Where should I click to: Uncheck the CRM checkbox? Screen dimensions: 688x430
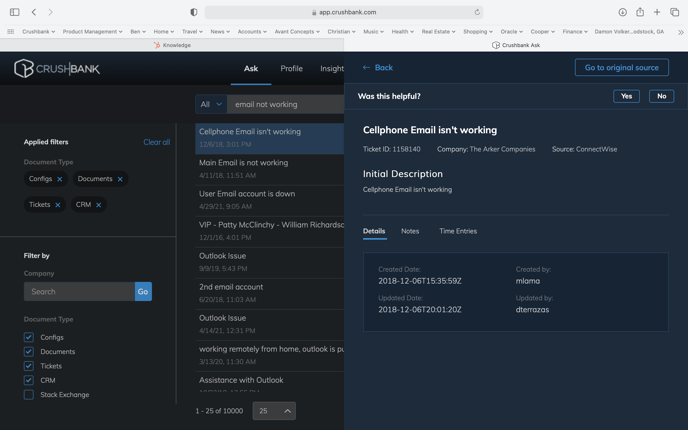click(x=29, y=380)
